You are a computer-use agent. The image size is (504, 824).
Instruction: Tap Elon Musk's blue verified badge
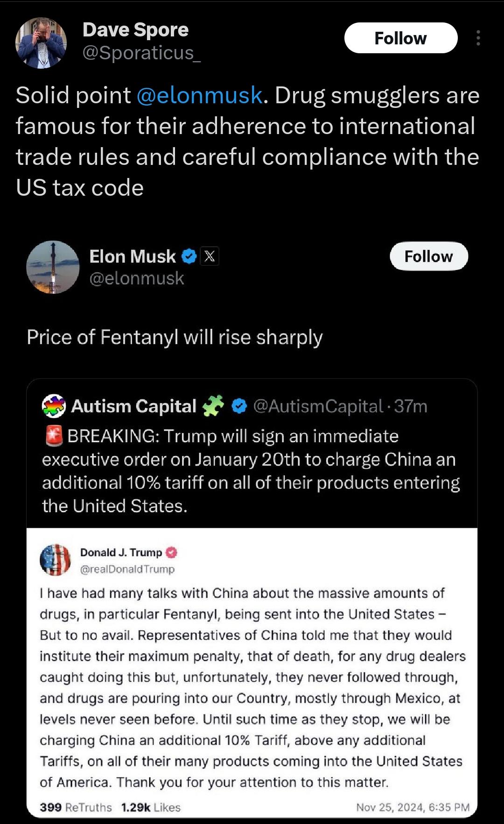coord(189,256)
